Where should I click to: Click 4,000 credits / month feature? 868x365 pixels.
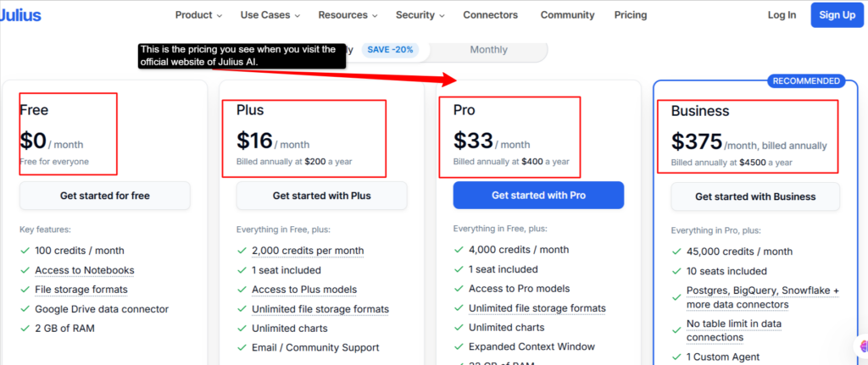tap(519, 250)
